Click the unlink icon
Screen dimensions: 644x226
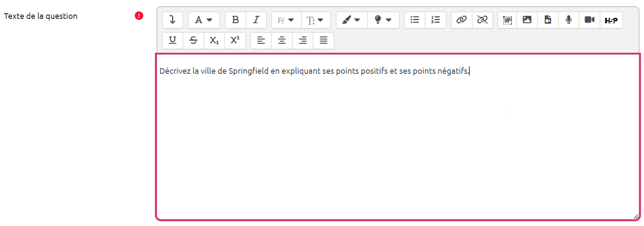coord(482,20)
